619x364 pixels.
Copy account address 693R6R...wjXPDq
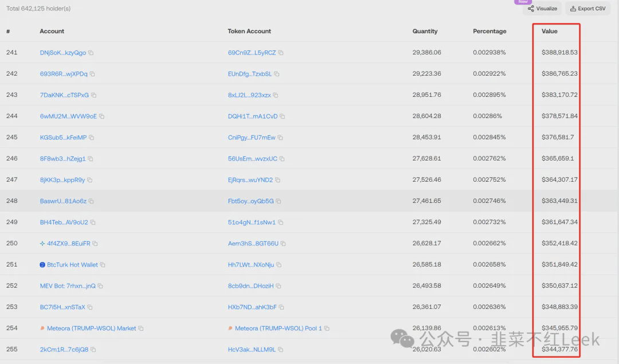click(92, 74)
